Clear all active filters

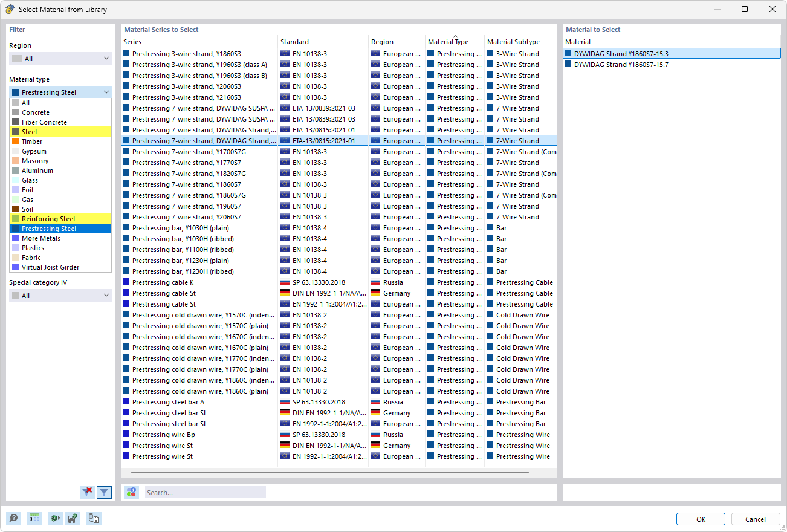tap(87, 492)
